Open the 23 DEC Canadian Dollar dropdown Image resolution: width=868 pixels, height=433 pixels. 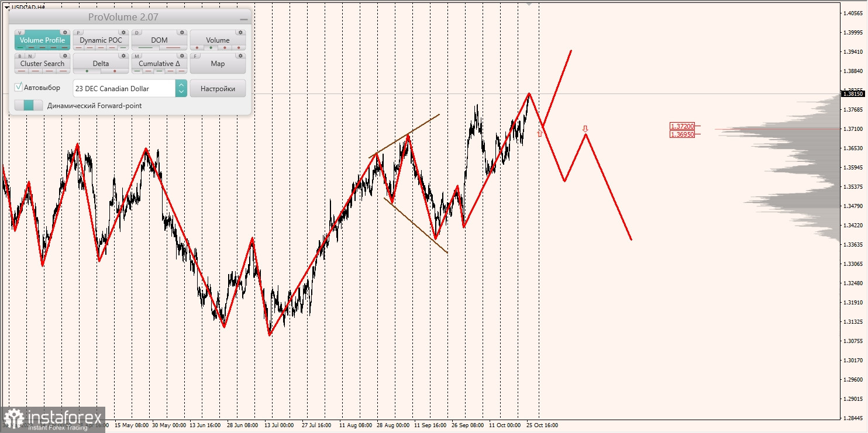click(x=130, y=88)
